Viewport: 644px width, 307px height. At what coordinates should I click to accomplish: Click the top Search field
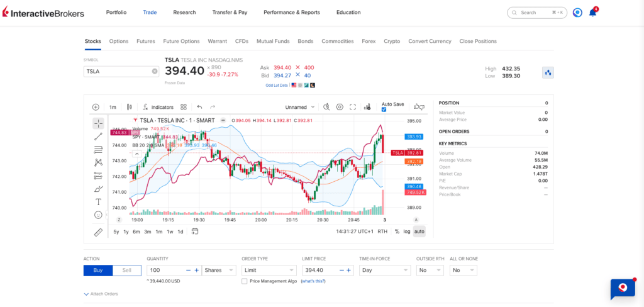click(x=537, y=13)
